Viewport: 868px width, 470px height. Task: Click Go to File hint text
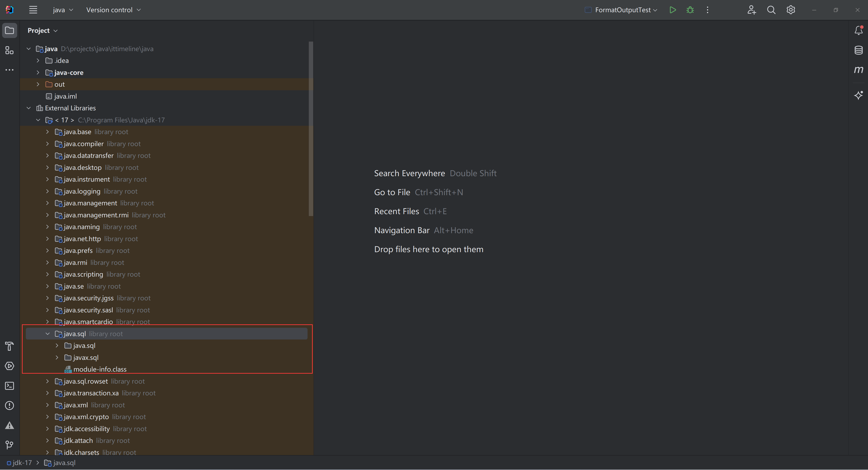[392, 192]
